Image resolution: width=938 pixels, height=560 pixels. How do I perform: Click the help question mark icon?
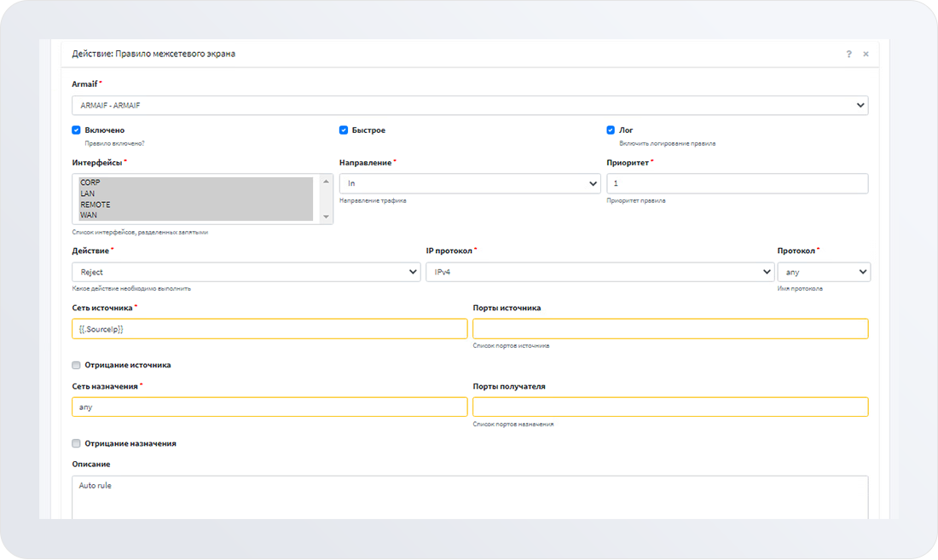click(x=848, y=54)
